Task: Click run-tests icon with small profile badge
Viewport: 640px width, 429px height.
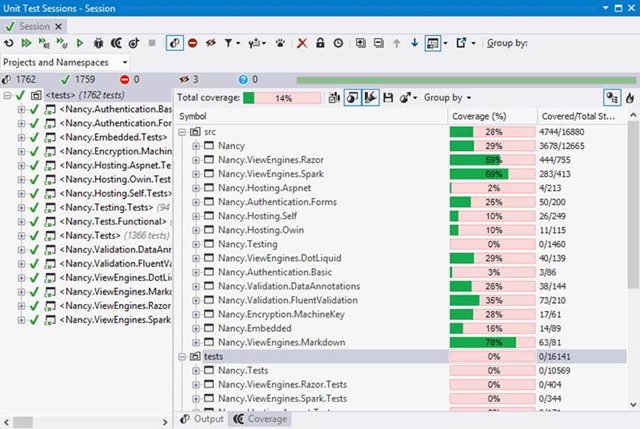Action: [x=62, y=43]
